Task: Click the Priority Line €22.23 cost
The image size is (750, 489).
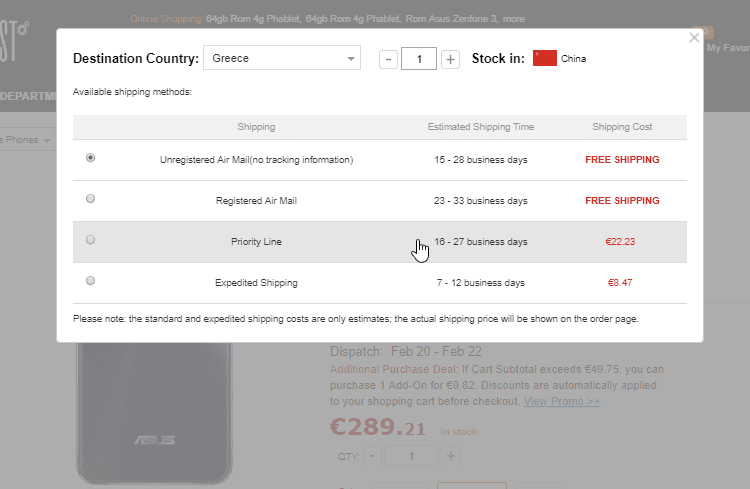Action: (x=621, y=242)
